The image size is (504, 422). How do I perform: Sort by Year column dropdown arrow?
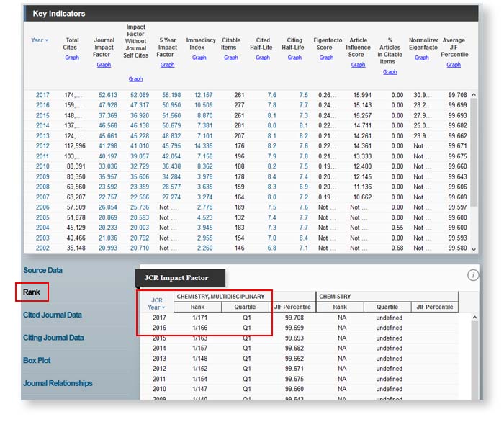tap(47, 40)
